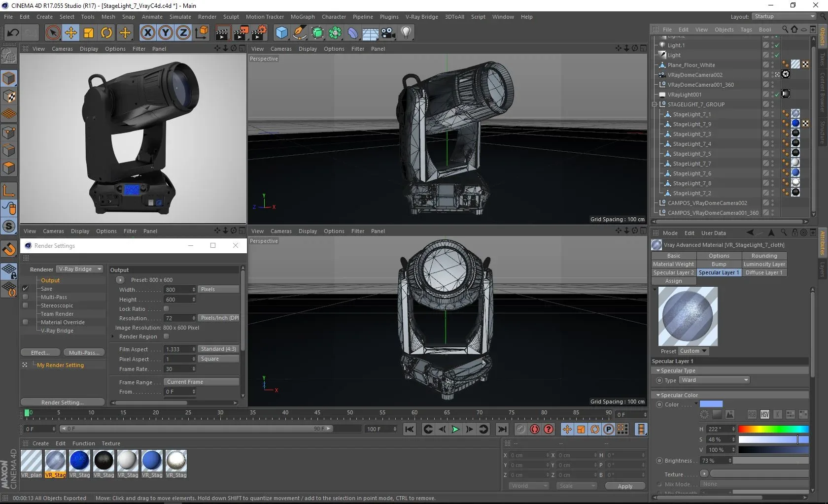Switch to the Specular Layer 2 tab
The height and width of the screenshot is (504, 828).
pyautogui.click(x=673, y=272)
